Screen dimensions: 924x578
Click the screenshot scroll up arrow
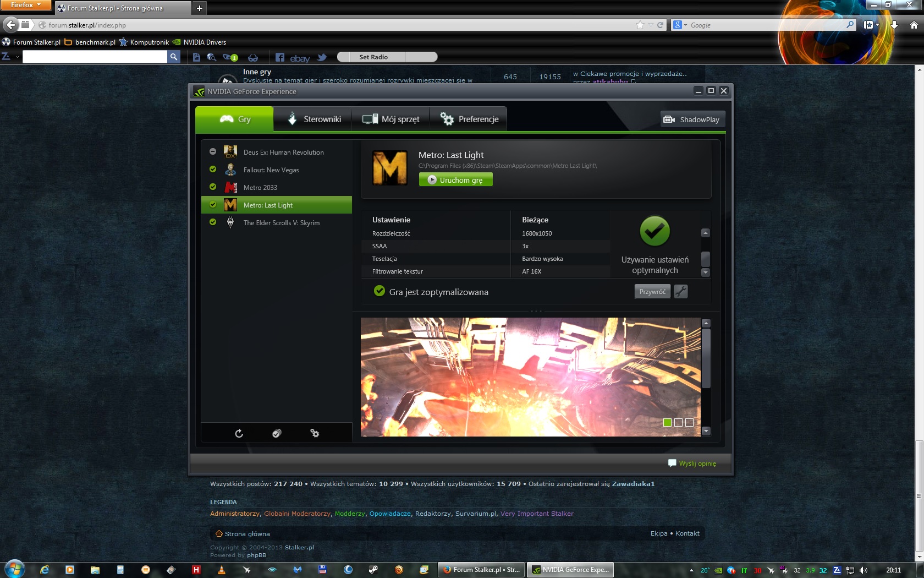click(707, 323)
